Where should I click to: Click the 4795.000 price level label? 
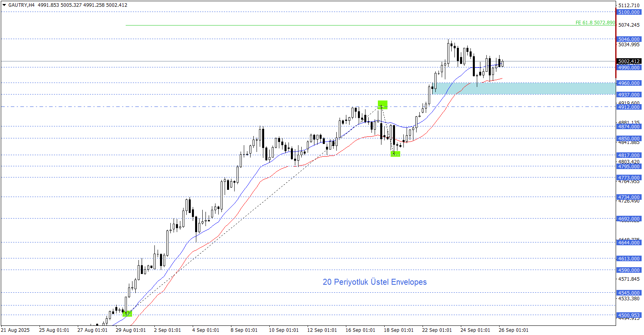[x=629, y=167]
